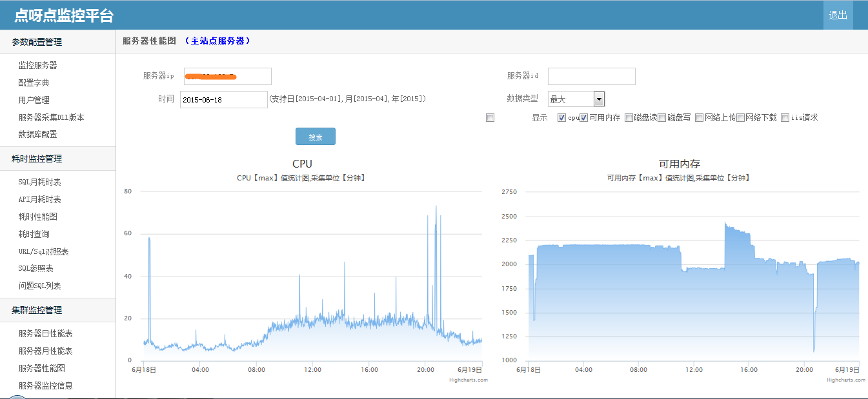Go to 耗时性能图 page
This screenshot has width=868, height=399.
pos(38,217)
